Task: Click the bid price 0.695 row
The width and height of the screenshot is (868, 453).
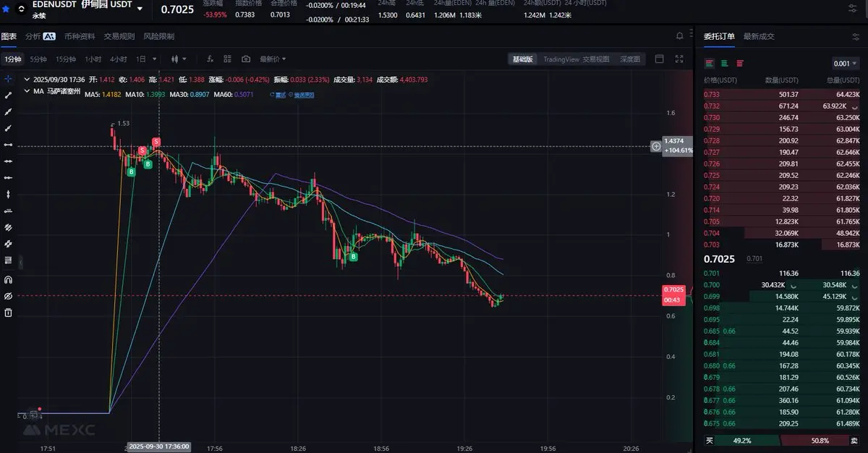Action: (783, 319)
